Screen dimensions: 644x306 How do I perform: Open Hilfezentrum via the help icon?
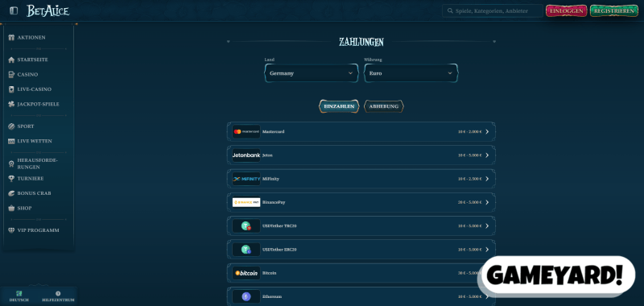pyautogui.click(x=58, y=293)
